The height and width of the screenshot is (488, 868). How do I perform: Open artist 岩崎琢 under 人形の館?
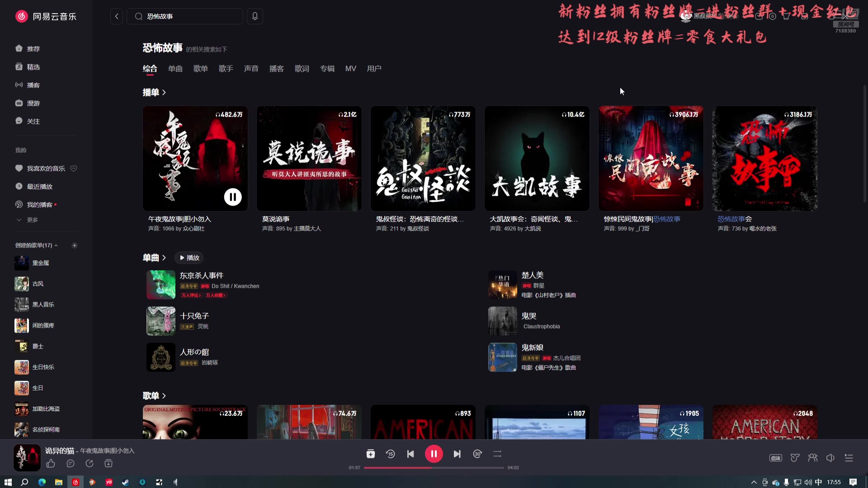210,363
